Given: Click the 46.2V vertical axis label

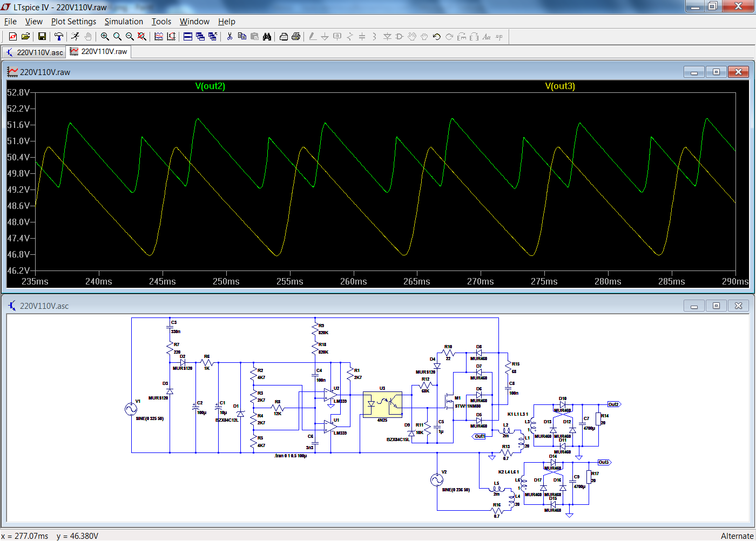Looking at the screenshot, I should click(x=18, y=270).
